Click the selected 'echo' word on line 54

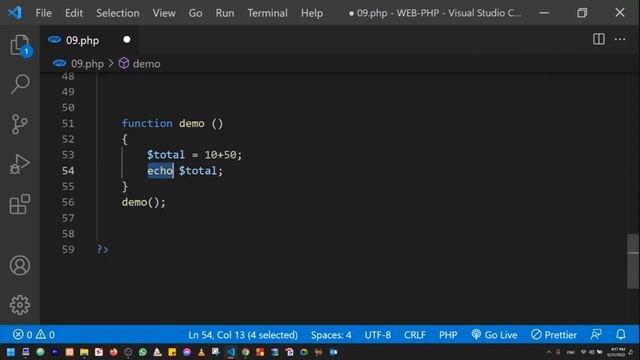[x=160, y=171]
